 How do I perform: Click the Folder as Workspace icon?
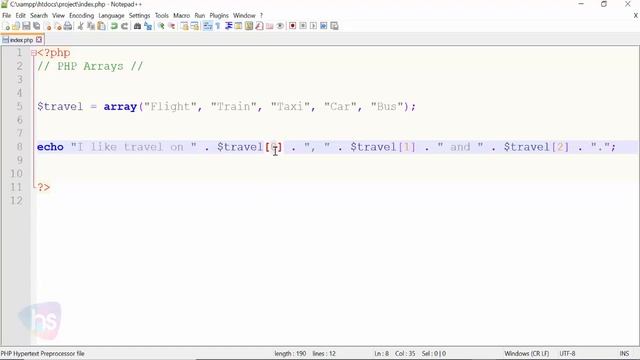click(x=269, y=26)
